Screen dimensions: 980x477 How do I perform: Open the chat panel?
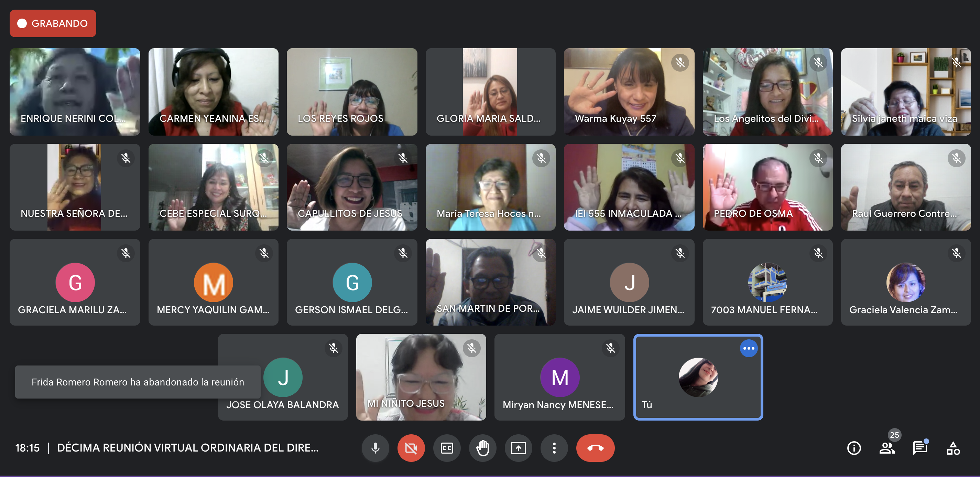(919, 448)
